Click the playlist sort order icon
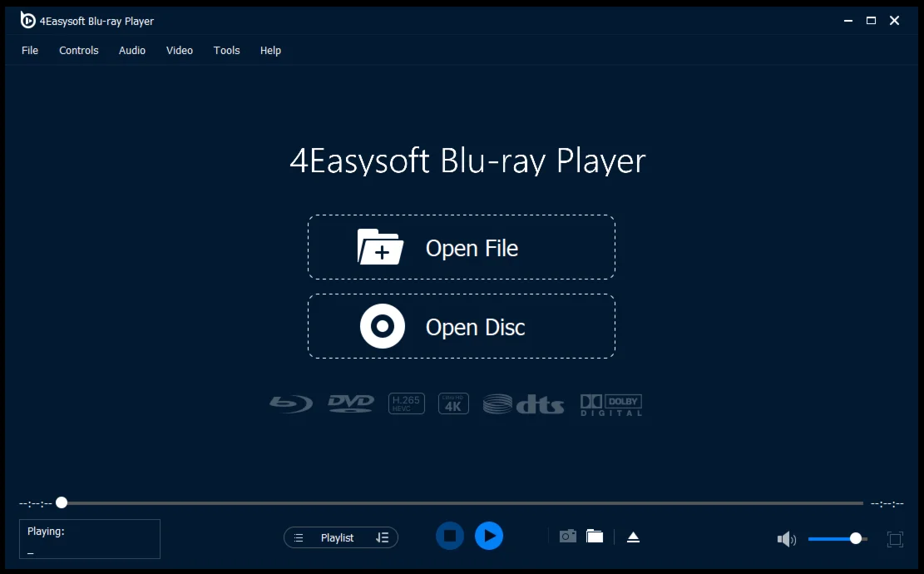924x574 pixels. pyautogui.click(x=382, y=537)
